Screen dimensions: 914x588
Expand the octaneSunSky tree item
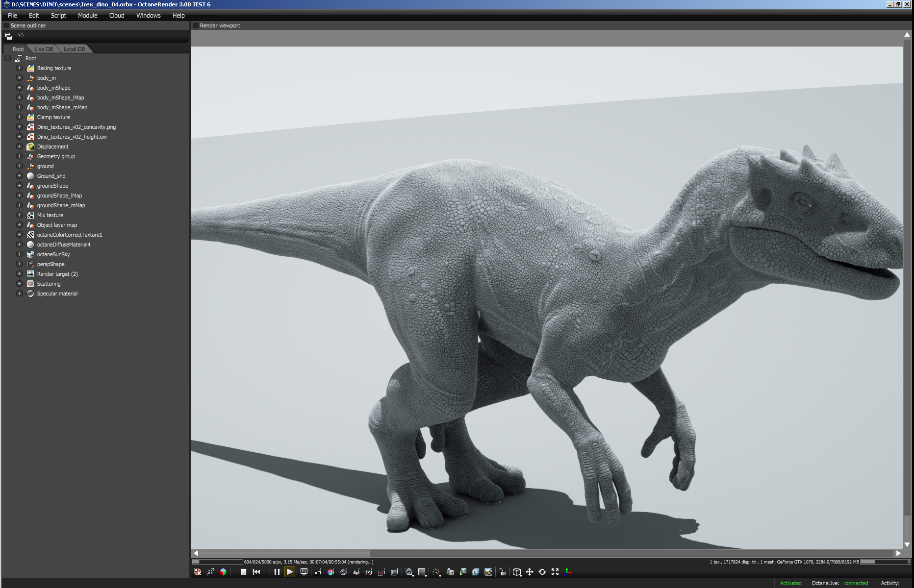point(19,254)
